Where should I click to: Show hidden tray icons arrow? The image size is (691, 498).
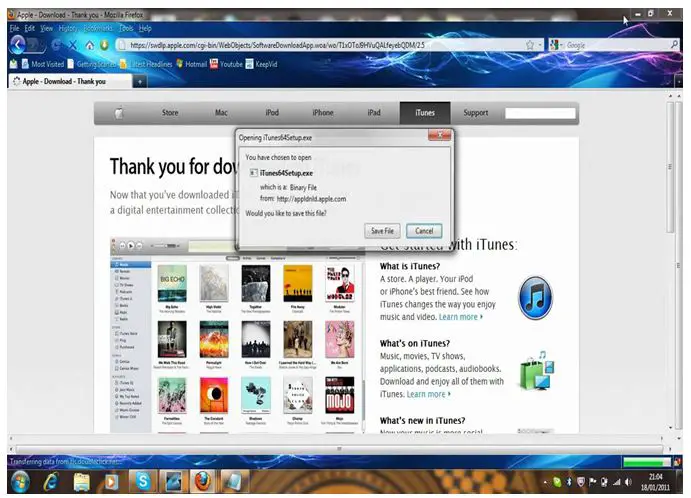tap(546, 483)
